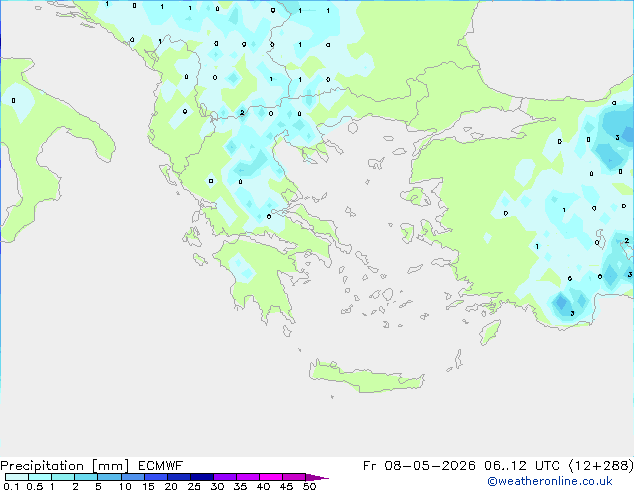Click the '(12+288)' forecast offset text
The height and width of the screenshot is (490, 634).
tap(601, 466)
